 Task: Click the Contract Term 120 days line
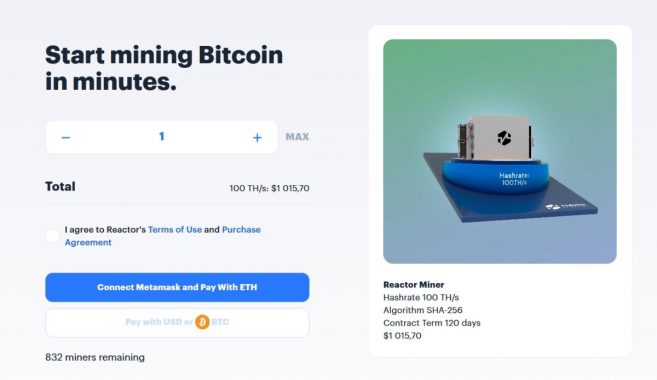click(432, 323)
